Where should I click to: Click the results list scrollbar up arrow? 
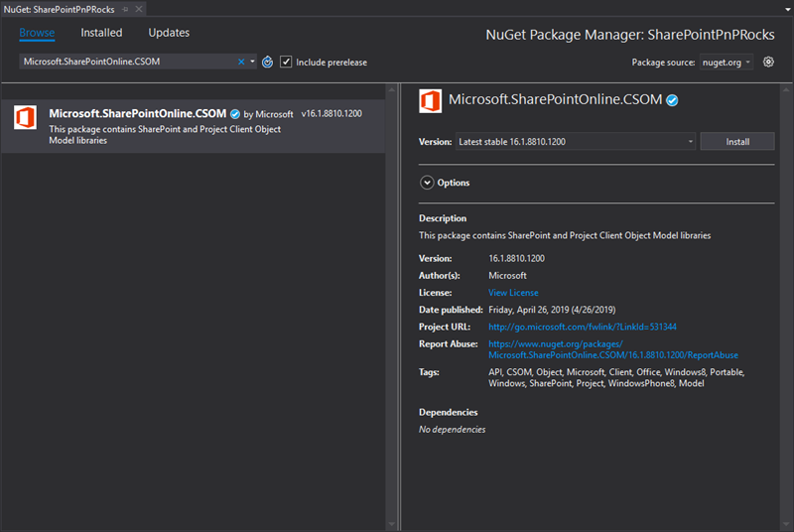pos(391,89)
